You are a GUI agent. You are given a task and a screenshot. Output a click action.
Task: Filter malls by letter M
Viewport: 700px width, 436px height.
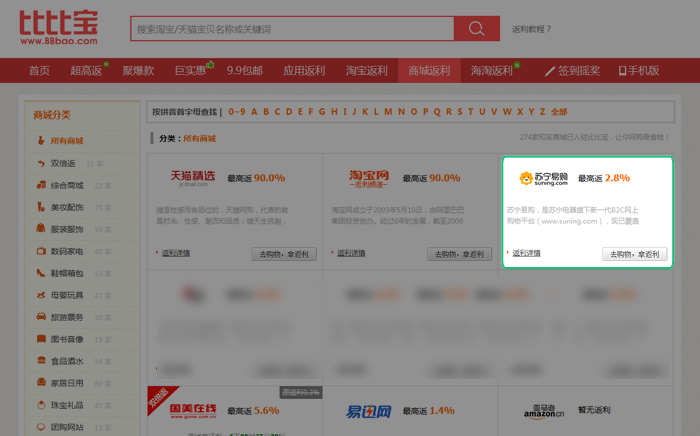388,112
